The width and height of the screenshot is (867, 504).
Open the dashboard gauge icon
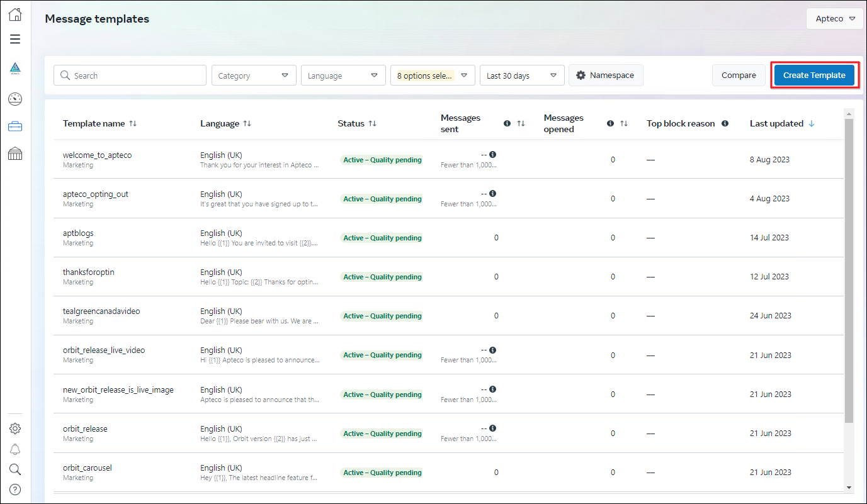(15, 99)
